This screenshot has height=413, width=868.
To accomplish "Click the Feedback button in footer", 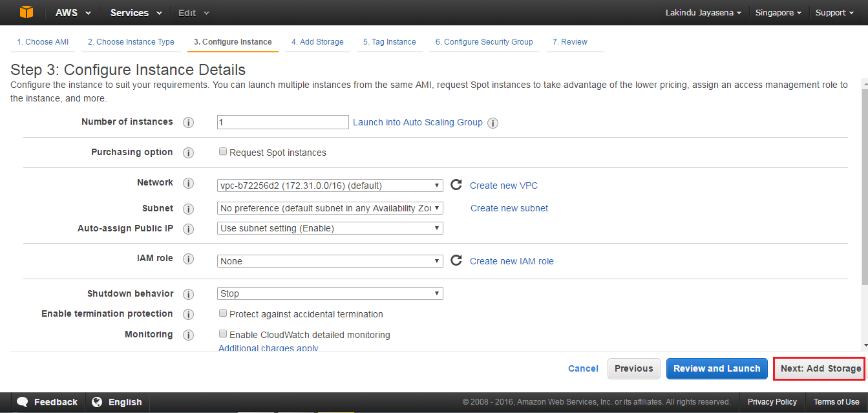I will pyautogui.click(x=47, y=402).
